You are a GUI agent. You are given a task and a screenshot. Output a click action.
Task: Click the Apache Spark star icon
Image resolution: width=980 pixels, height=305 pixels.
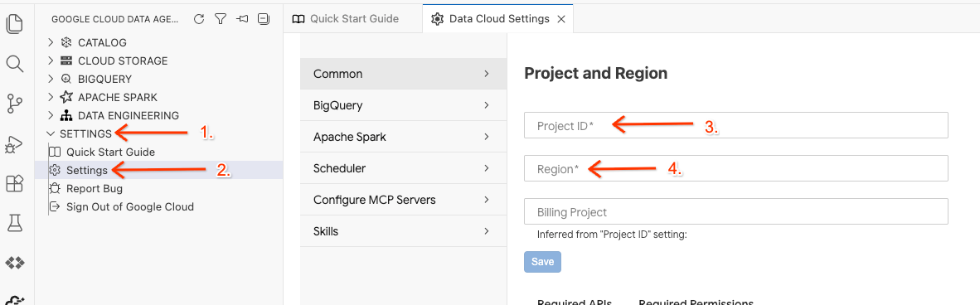coord(66,97)
